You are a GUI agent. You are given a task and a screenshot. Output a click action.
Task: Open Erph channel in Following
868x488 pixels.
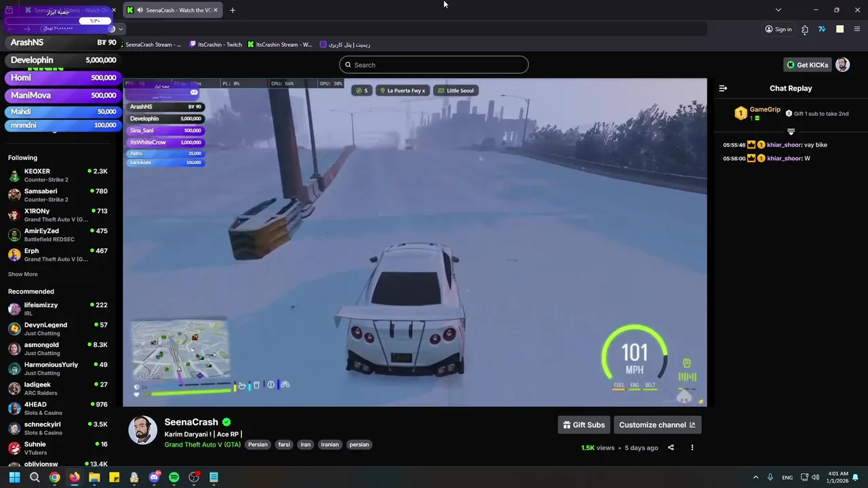pos(58,255)
